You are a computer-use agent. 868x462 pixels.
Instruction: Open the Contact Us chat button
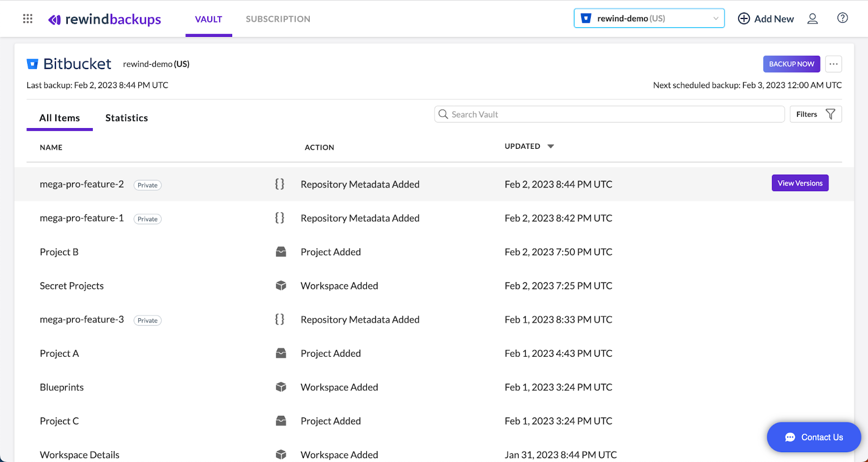click(814, 438)
